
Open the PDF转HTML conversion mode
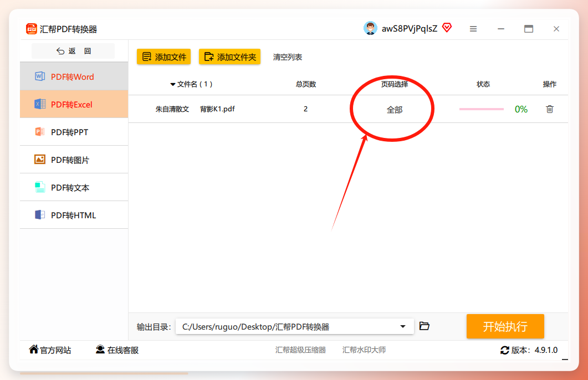[74, 215]
